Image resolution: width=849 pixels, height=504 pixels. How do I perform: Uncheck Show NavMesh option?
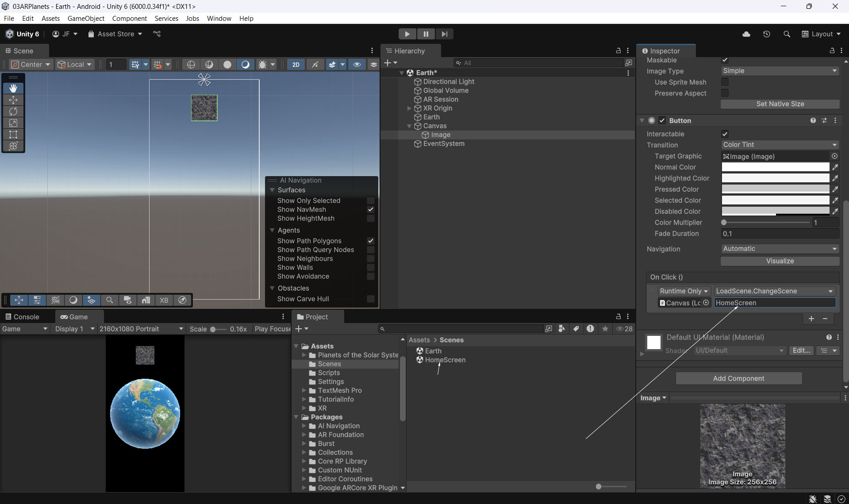pyautogui.click(x=370, y=210)
